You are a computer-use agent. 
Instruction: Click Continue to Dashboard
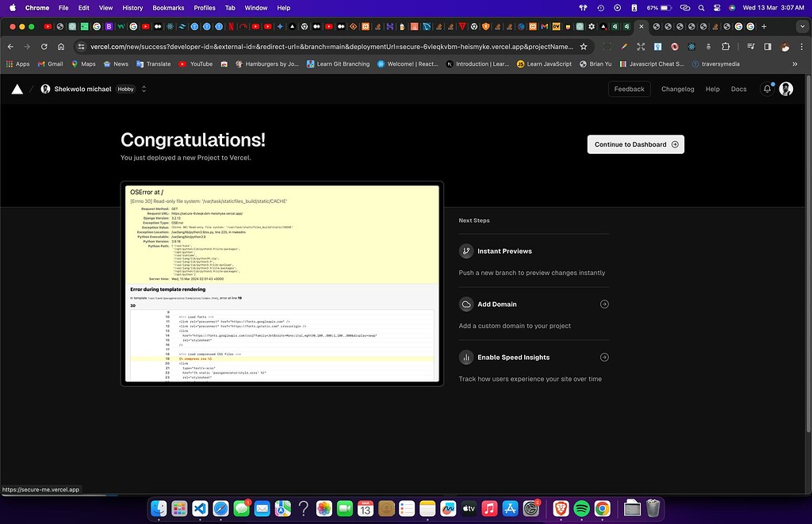click(x=635, y=144)
